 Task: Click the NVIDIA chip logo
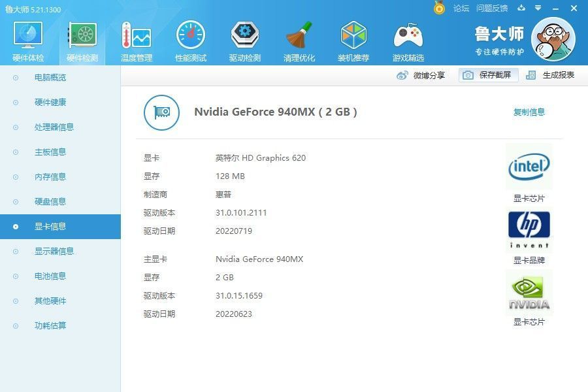coord(529,293)
